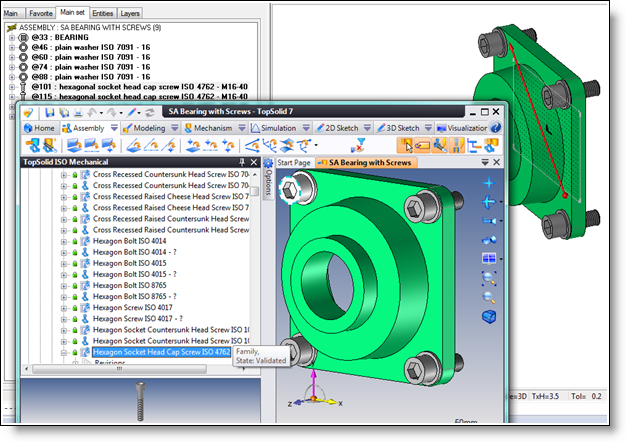Toggle pin on TopSolid ISO Mechanical panel
This screenshot has width=626, height=442.
coord(242,161)
